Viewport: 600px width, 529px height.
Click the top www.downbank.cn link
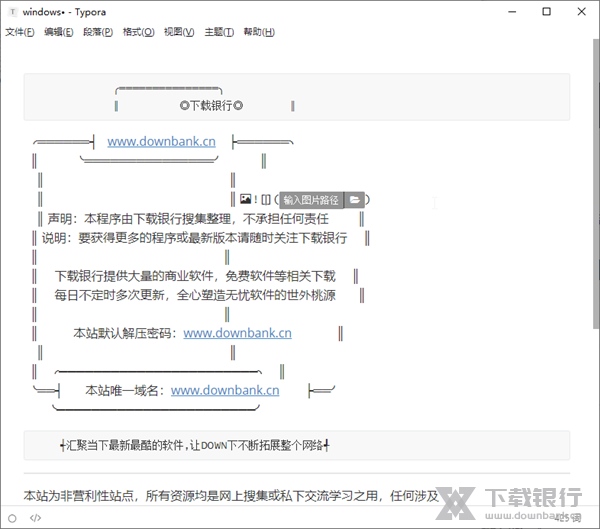click(161, 141)
